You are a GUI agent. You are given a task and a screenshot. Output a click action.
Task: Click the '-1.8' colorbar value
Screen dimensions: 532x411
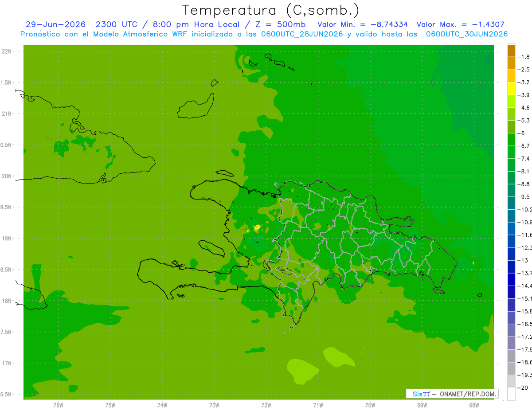(524, 57)
